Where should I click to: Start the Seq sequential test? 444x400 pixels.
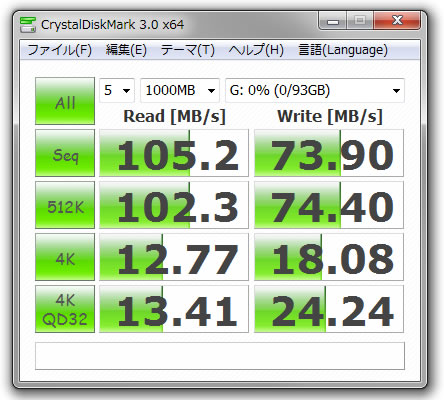(x=65, y=153)
